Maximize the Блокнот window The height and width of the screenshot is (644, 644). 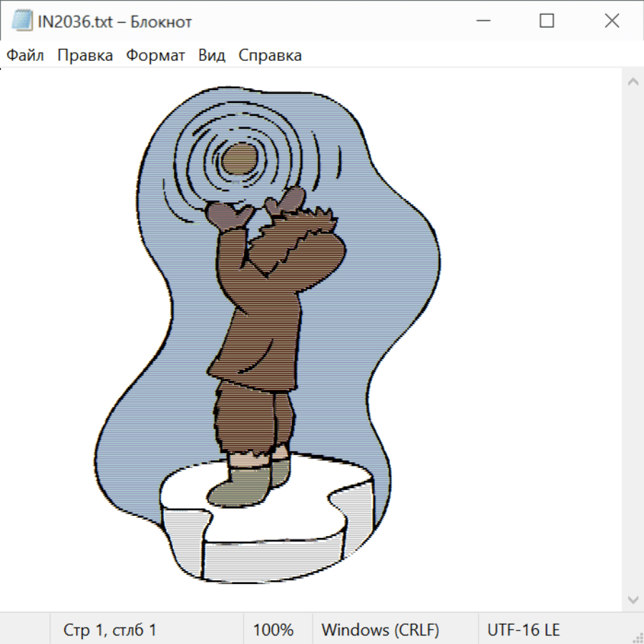[x=547, y=21]
